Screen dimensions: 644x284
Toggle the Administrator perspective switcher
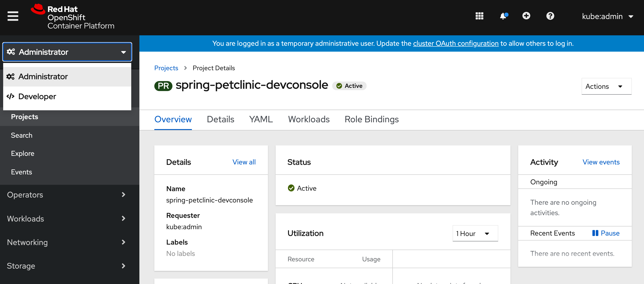[67, 52]
